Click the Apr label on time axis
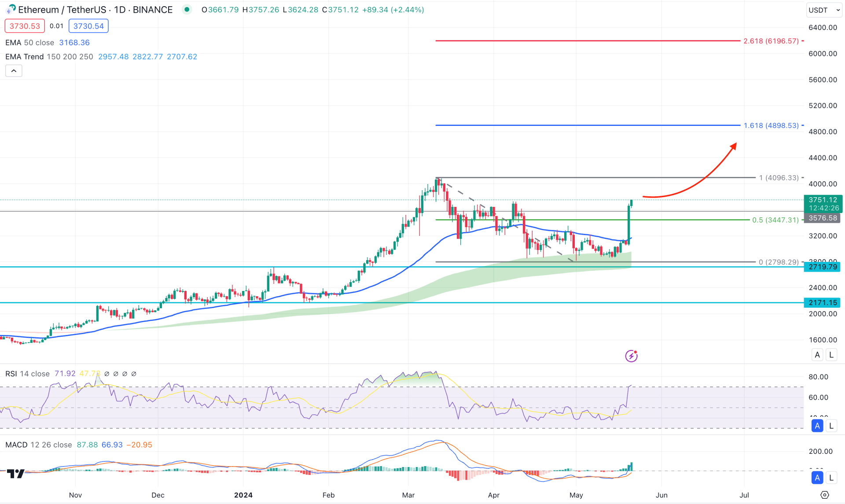This screenshot has height=504, width=845. pyautogui.click(x=494, y=495)
